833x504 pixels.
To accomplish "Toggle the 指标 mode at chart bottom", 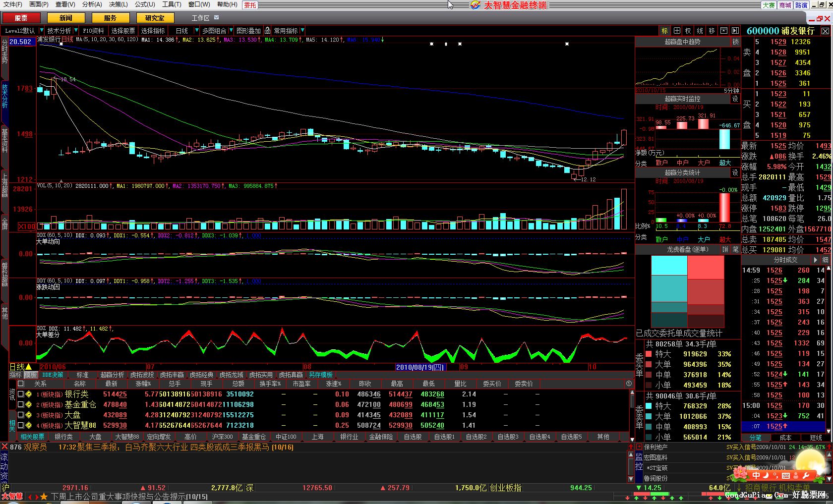I will tap(16, 375).
